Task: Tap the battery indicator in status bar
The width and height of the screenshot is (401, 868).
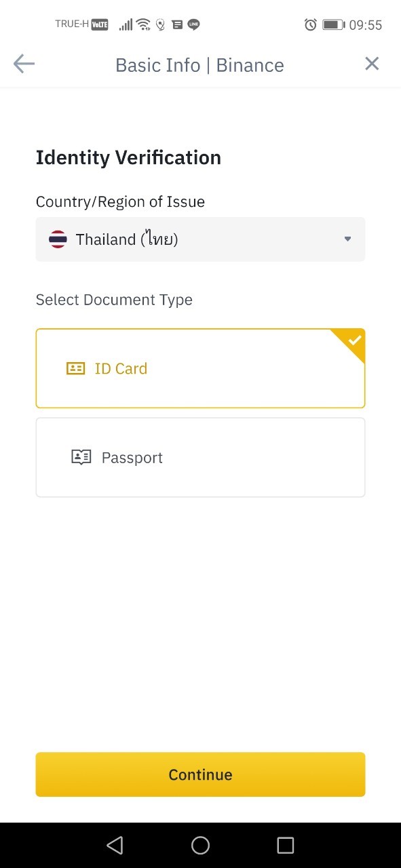Action: click(x=333, y=25)
